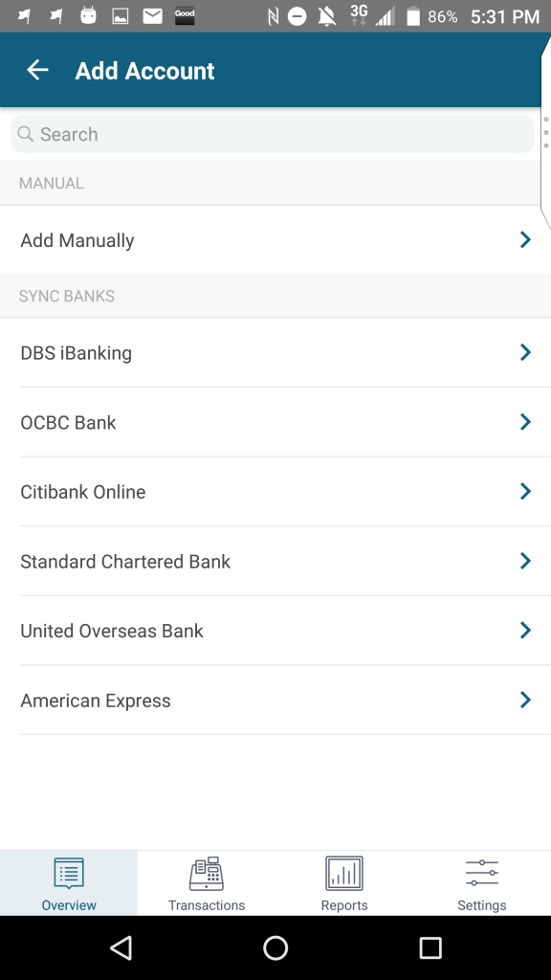Tap the mail notification in status bar
This screenshot has width=551, height=980.
[152, 16]
